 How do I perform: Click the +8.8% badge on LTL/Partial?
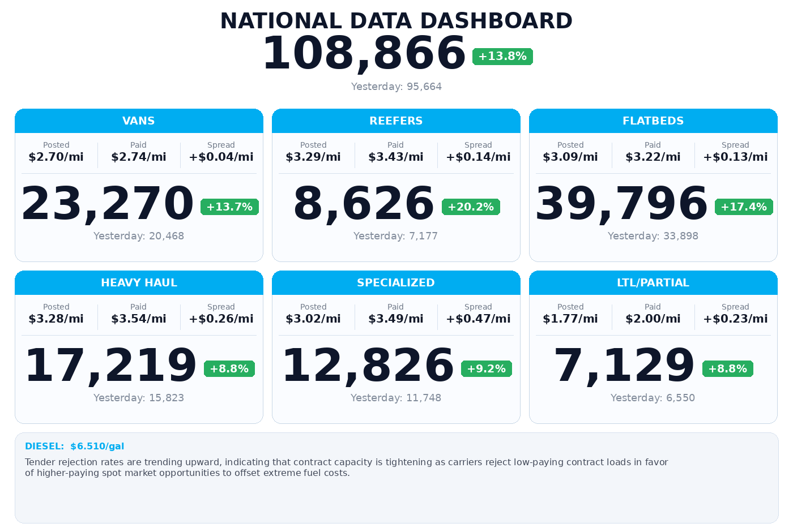coord(728,369)
